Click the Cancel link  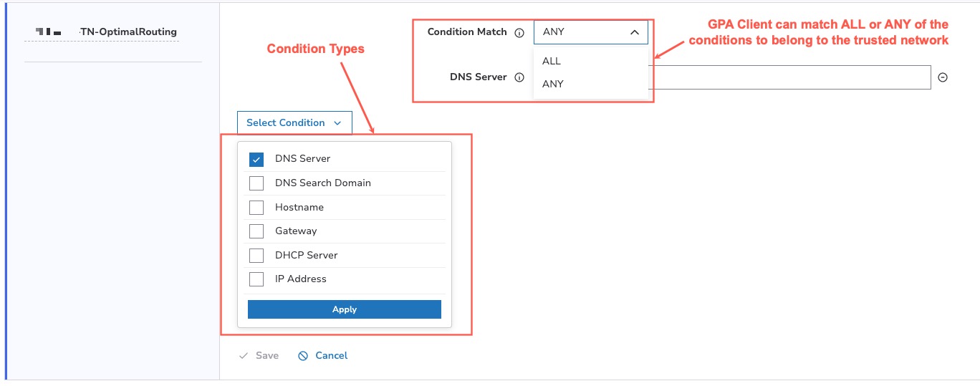pyautogui.click(x=332, y=356)
